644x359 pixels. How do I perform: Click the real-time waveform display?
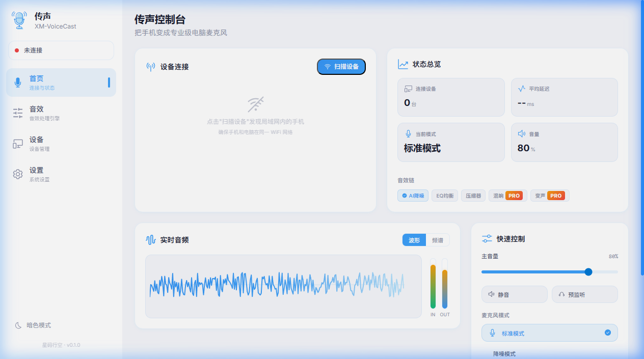pos(283,286)
